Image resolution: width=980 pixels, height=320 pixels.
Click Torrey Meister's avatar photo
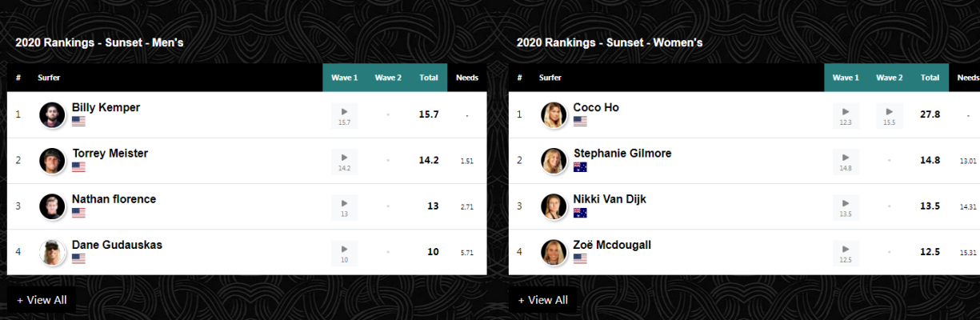pos(52,161)
